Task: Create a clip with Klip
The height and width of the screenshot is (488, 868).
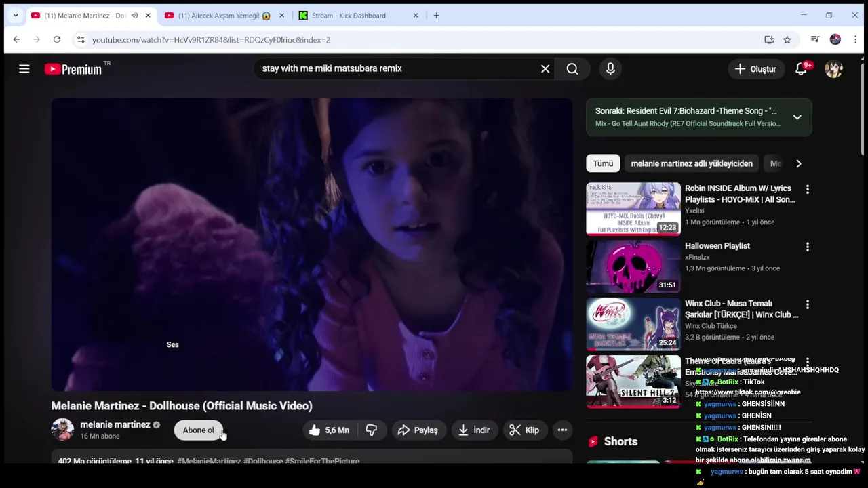Action: point(524,430)
